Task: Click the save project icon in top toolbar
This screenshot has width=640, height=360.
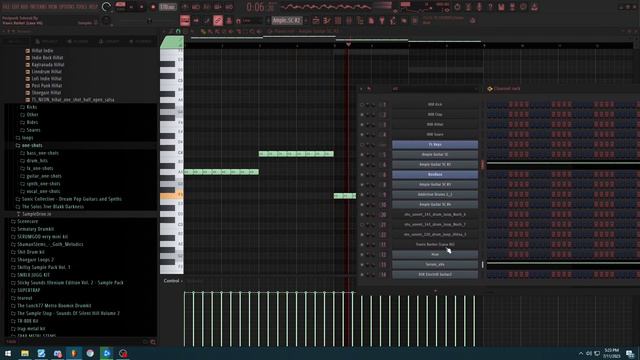Action: tap(501, 7)
